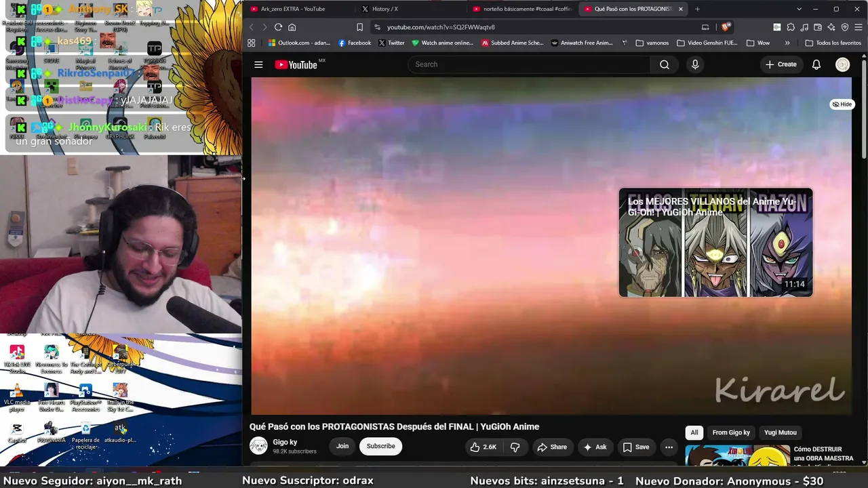Image resolution: width=868 pixels, height=488 pixels.
Task: Open the Todos los favoritos bookmarks folder
Action: 833,43
